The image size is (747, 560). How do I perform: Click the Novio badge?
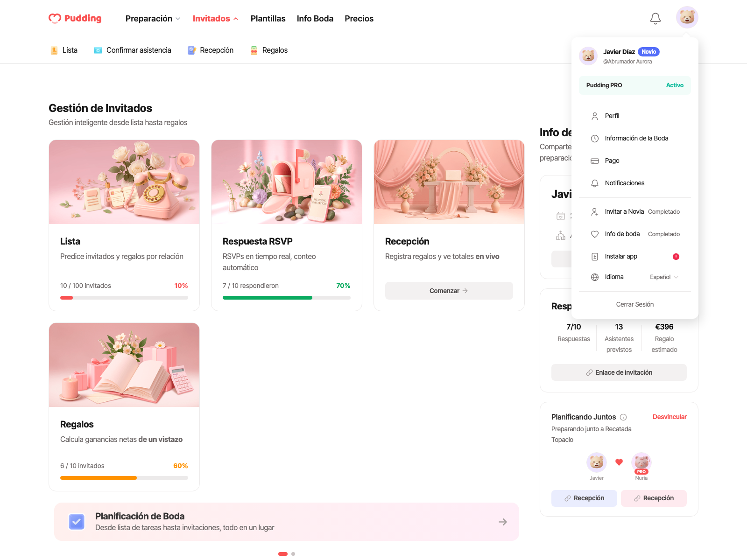tap(648, 52)
